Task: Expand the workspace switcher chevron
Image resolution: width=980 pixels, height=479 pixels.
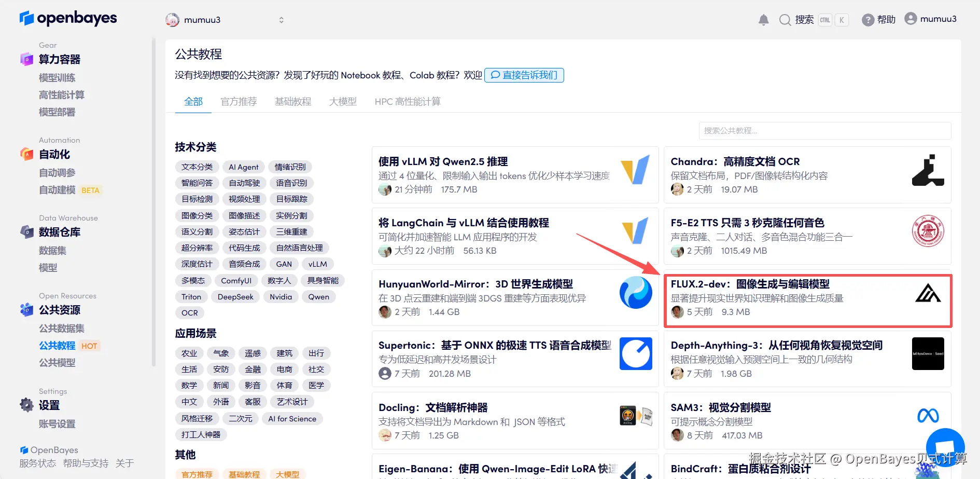Action: click(281, 20)
